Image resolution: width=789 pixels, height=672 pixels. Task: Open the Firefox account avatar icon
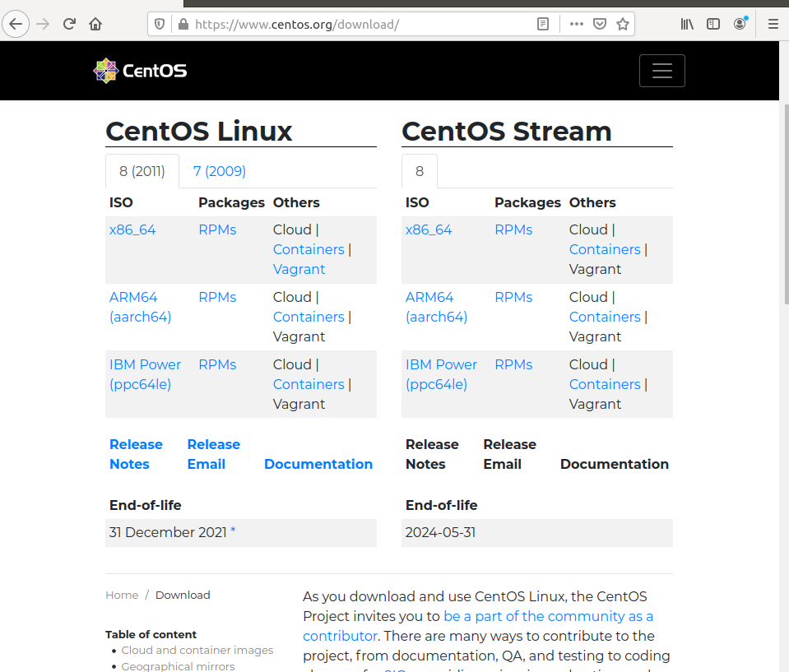coord(740,24)
